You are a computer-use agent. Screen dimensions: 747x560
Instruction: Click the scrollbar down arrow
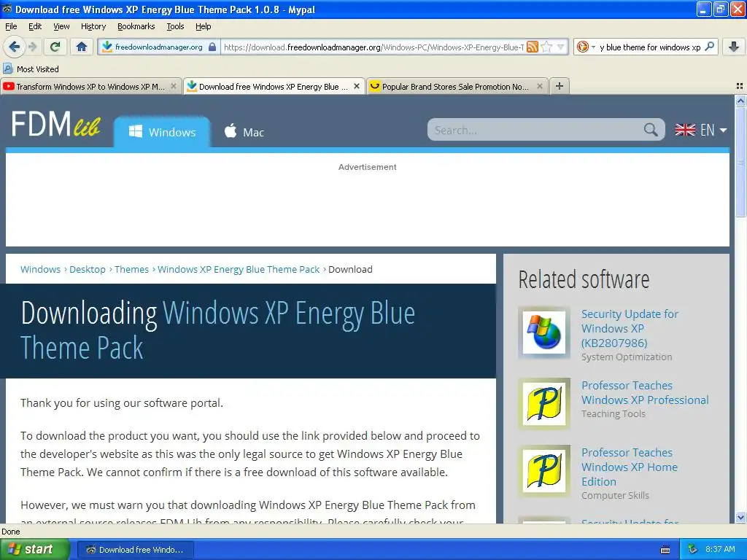pos(740,517)
